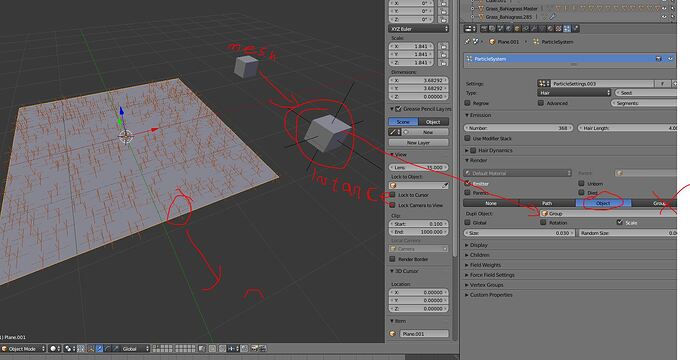Screen dimensions: 690x360
Task: Open the Default Material dropdown
Action: point(518,173)
